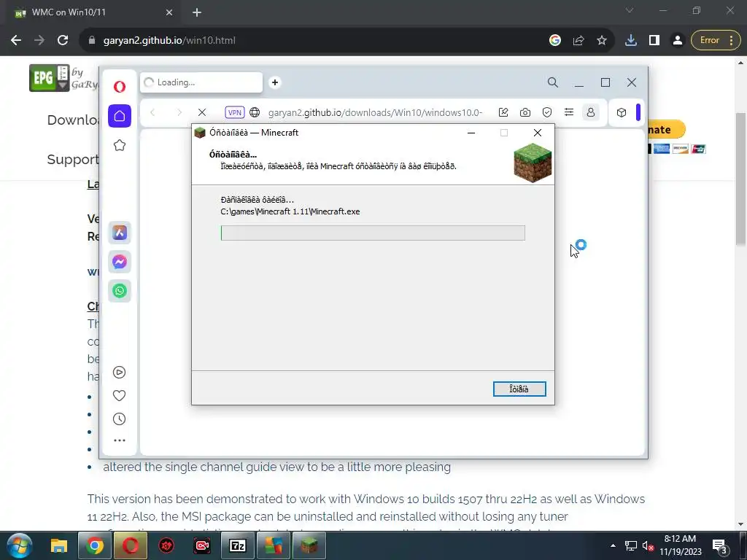Click the edit page icon in Opera address bar
This screenshot has height=560, width=747.
click(x=503, y=112)
